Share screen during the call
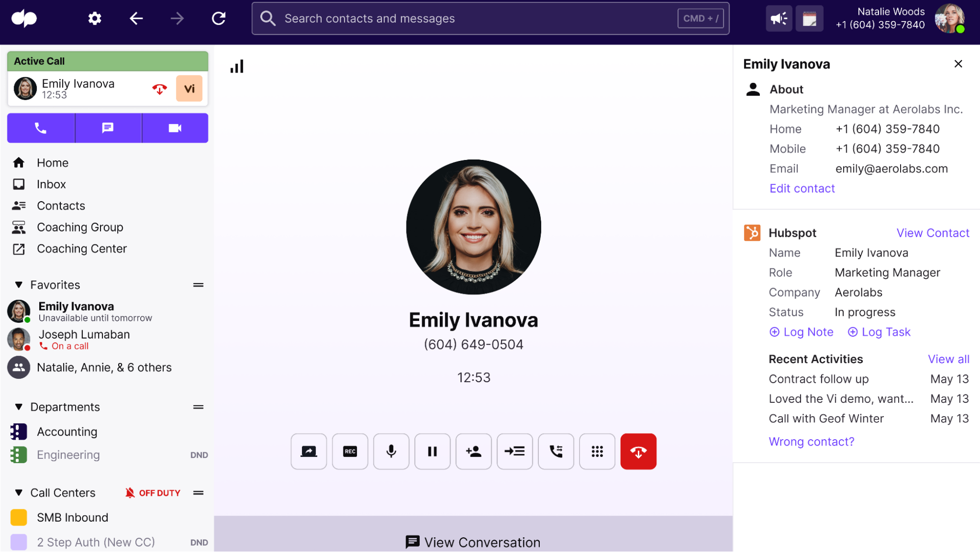Screen dimensions: 980x552 coord(308,451)
